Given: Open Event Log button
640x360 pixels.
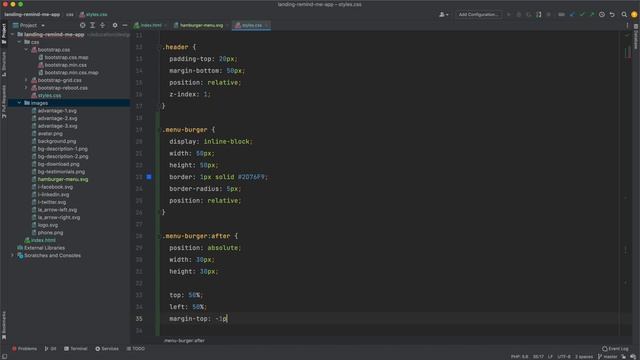Looking at the screenshot, I should coord(616,349).
